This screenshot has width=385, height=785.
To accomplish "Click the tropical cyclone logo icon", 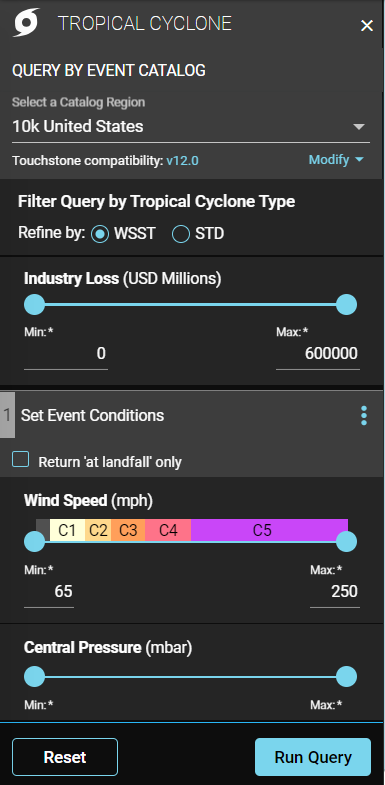I will [26, 23].
